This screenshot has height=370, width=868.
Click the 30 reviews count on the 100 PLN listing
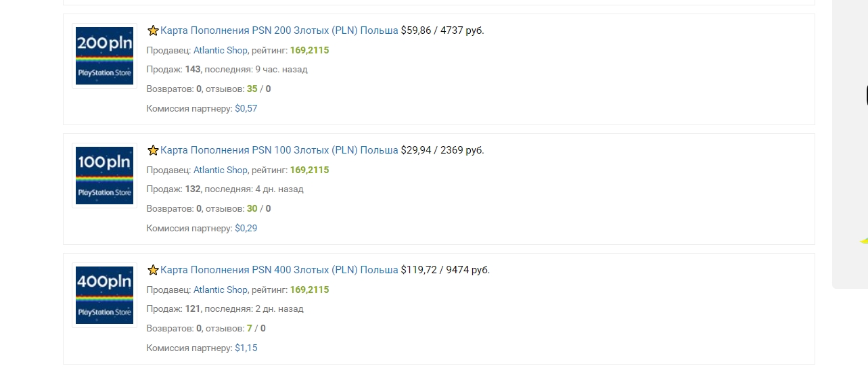tap(252, 208)
